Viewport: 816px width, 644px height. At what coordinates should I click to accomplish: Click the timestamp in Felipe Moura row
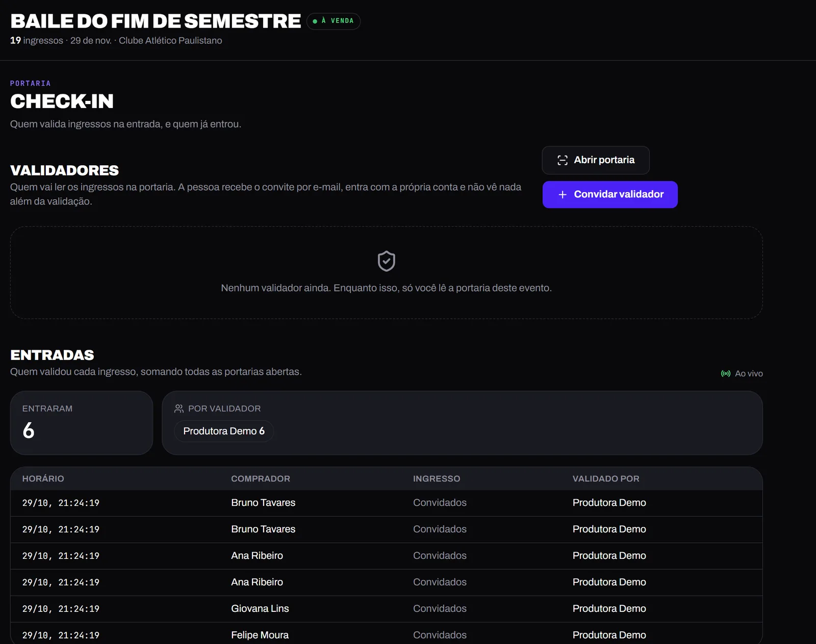coord(61,635)
